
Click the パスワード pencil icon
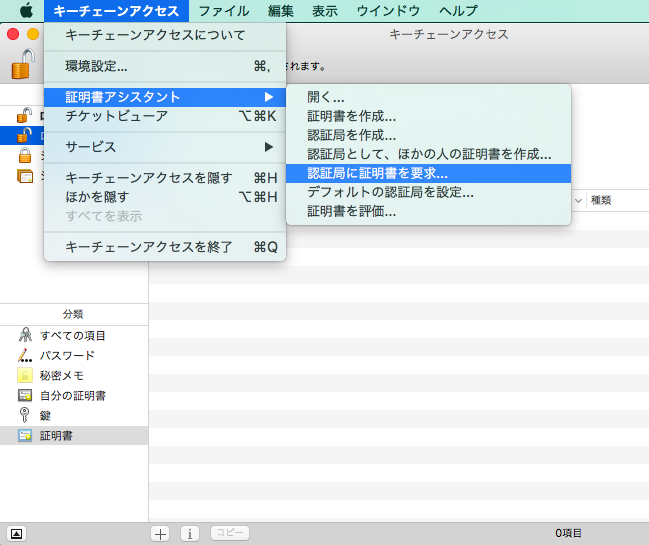(x=25, y=355)
